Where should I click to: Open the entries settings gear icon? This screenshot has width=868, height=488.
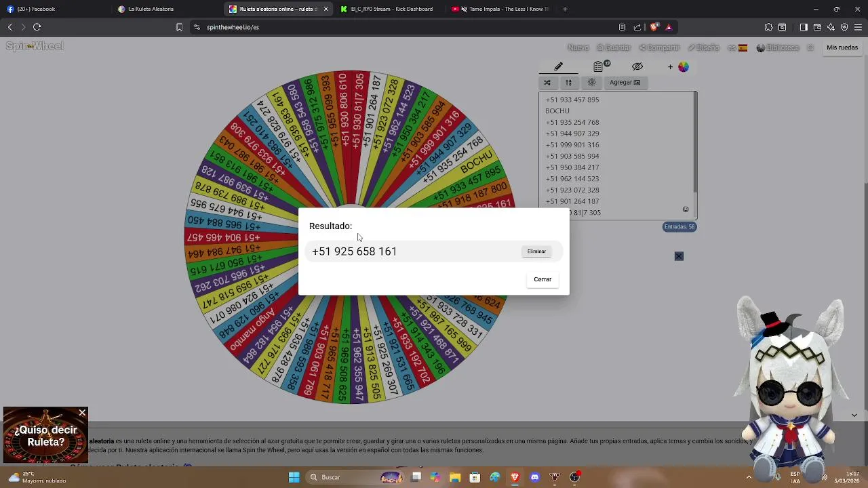point(591,83)
